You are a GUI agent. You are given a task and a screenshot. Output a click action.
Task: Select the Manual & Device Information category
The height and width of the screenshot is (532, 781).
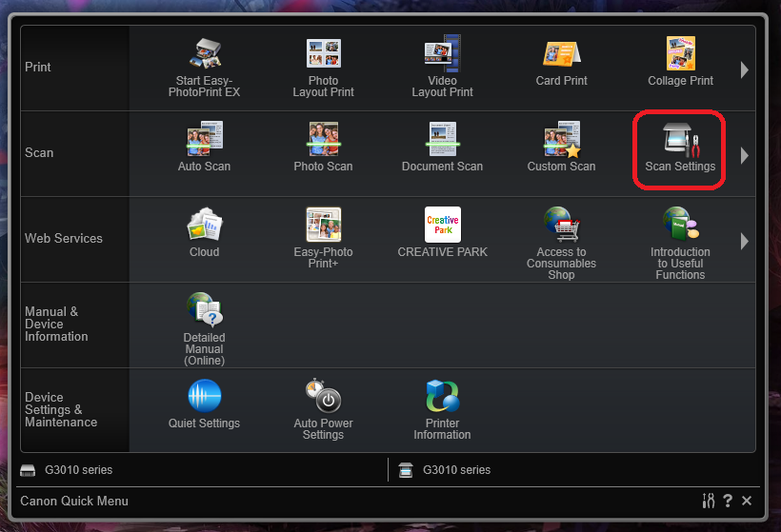click(x=57, y=325)
